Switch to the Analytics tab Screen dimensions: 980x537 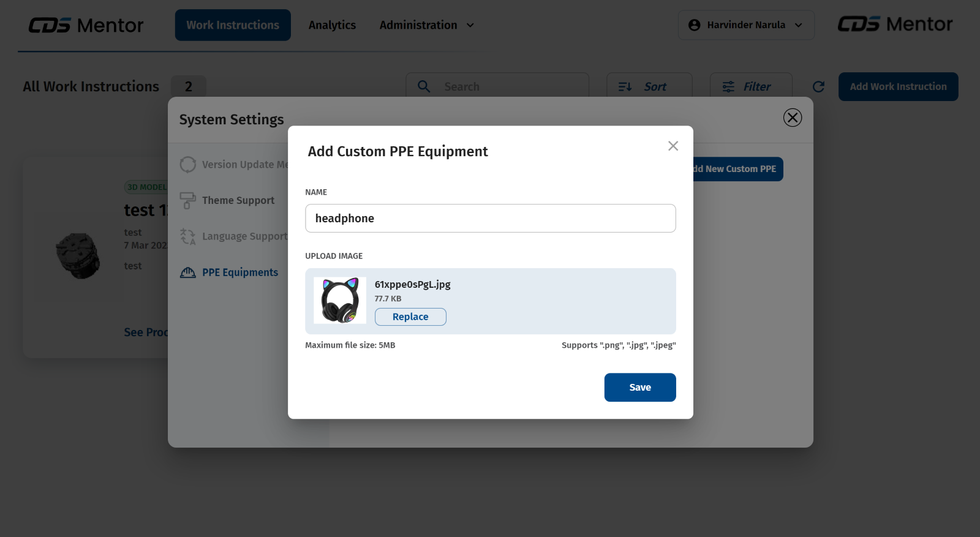[x=332, y=25]
